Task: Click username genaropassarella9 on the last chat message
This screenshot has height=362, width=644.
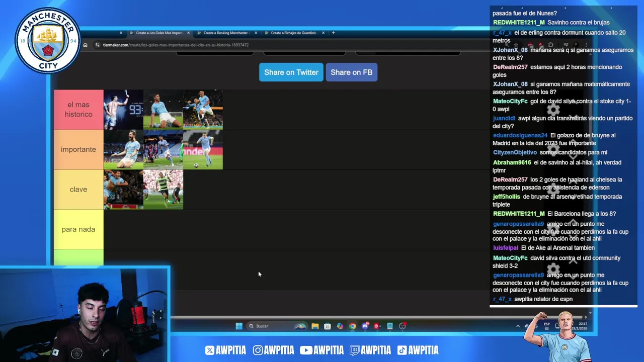Action: coord(518,276)
